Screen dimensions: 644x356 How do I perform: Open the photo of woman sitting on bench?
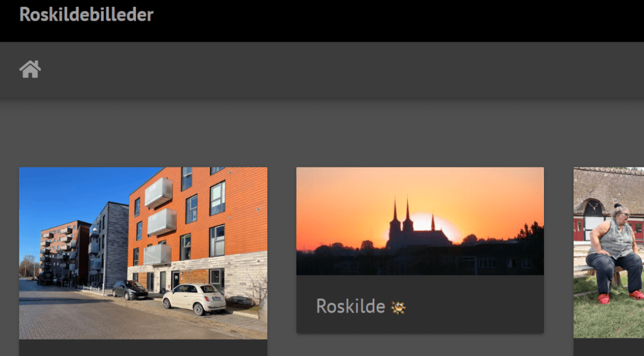609,252
